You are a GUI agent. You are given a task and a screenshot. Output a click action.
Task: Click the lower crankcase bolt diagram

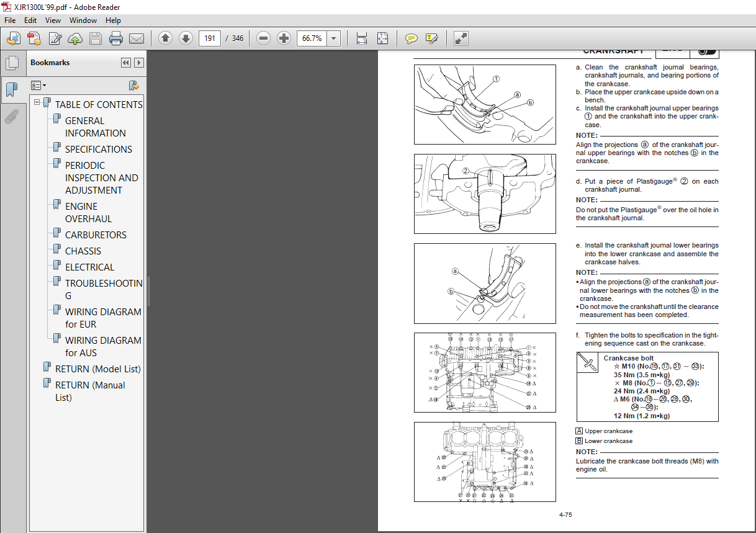[485, 462]
